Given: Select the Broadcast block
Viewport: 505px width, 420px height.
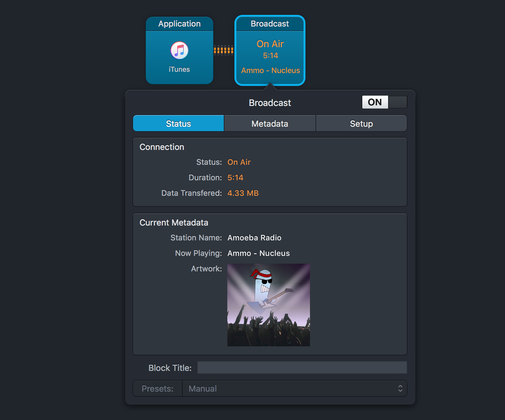Looking at the screenshot, I should [x=270, y=50].
